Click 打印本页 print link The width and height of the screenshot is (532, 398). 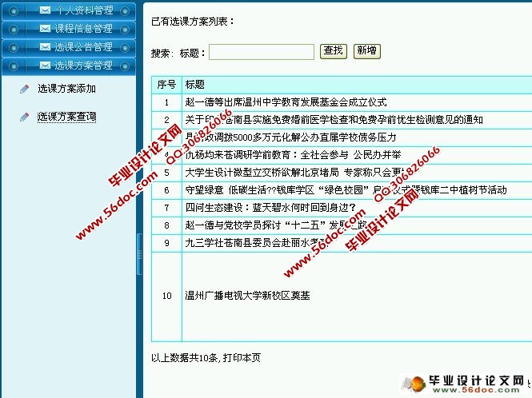(242, 358)
